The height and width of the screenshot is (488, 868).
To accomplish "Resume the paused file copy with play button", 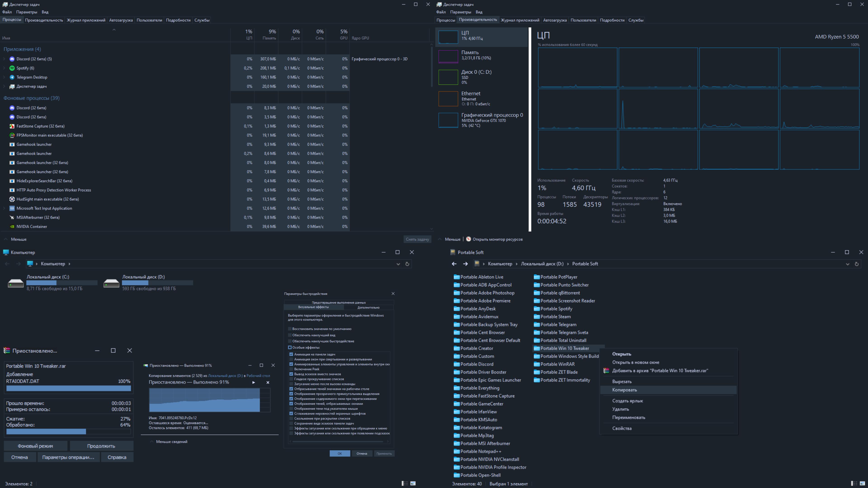I will tap(253, 382).
